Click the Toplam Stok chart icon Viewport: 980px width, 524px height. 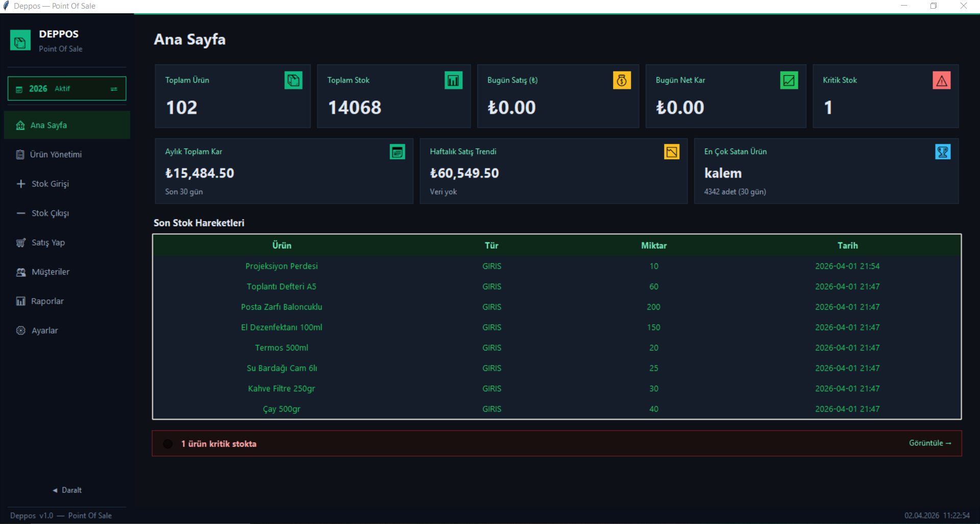453,81
